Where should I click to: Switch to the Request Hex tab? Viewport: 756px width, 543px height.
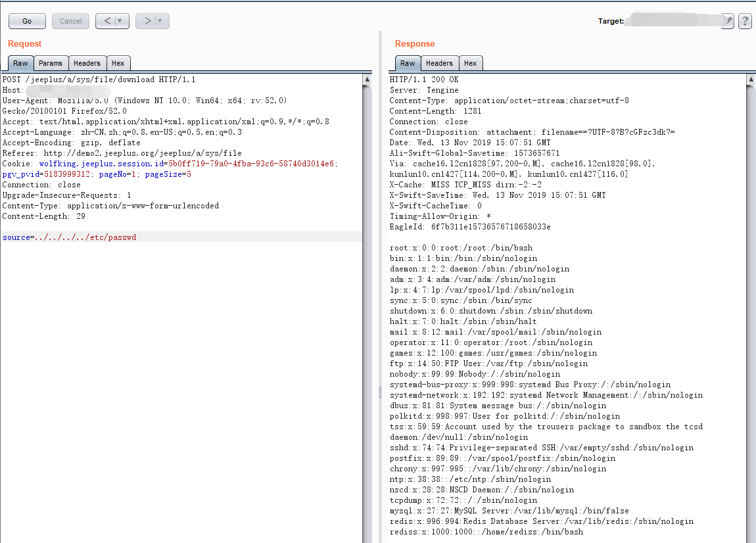[118, 63]
